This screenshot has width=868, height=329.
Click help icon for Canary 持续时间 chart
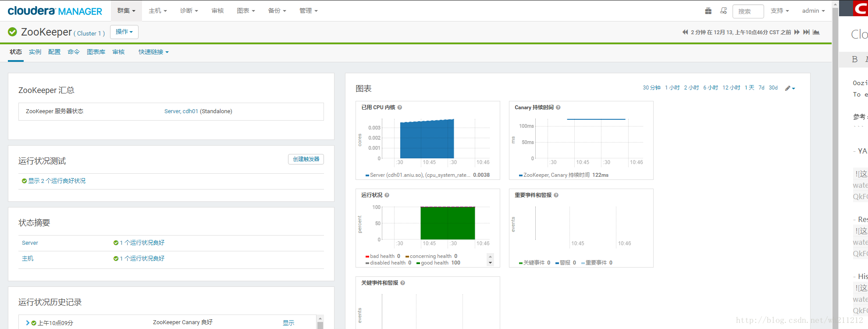pyautogui.click(x=558, y=107)
